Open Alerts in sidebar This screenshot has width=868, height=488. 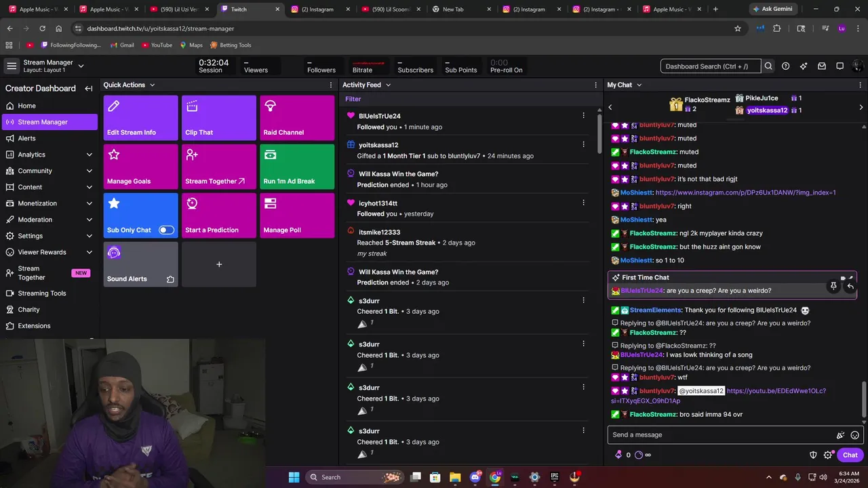point(49,138)
